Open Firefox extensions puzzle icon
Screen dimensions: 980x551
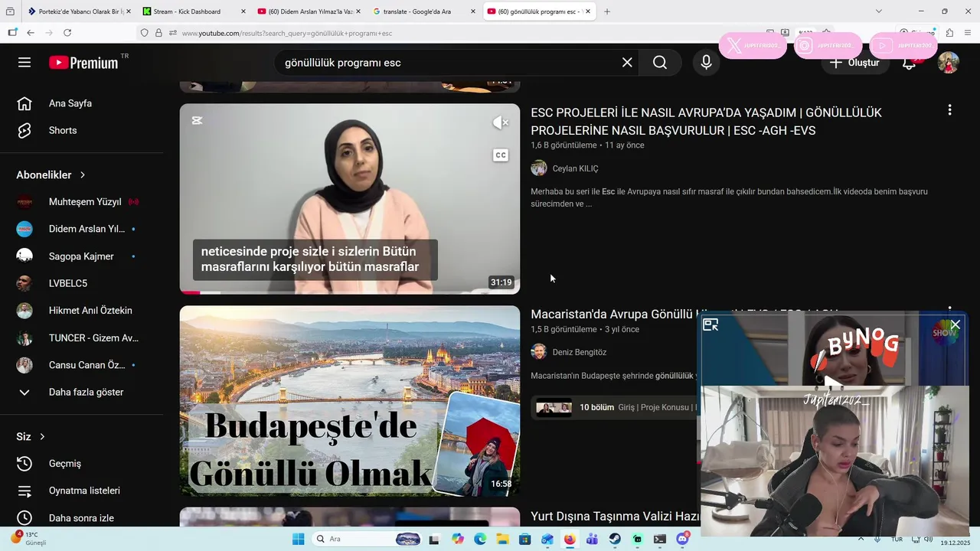point(949,33)
